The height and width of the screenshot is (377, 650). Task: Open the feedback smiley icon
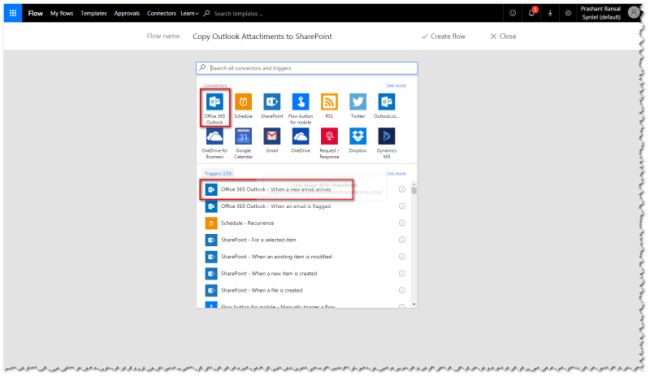[x=513, y=13]
